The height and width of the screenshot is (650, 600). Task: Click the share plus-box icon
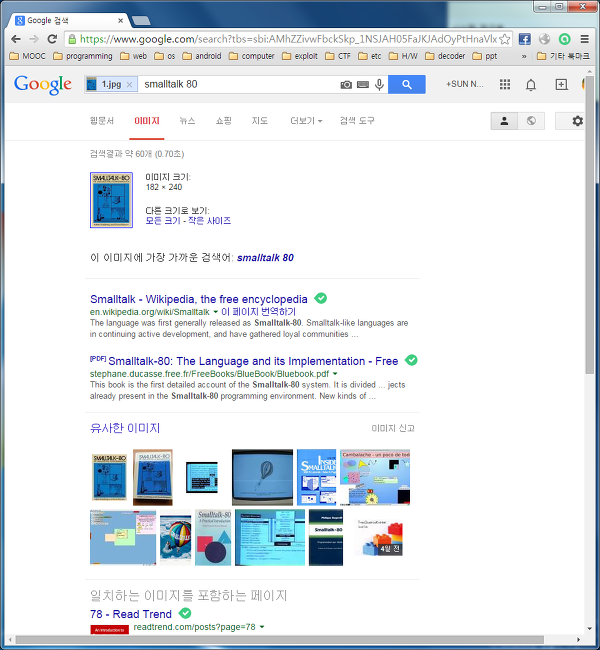point(561,85)
